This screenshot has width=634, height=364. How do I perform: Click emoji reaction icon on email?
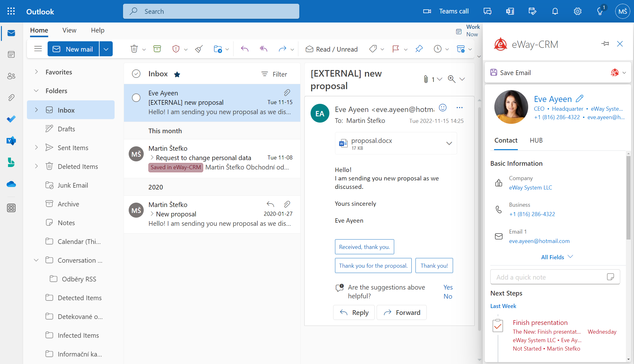click(443, 108)
